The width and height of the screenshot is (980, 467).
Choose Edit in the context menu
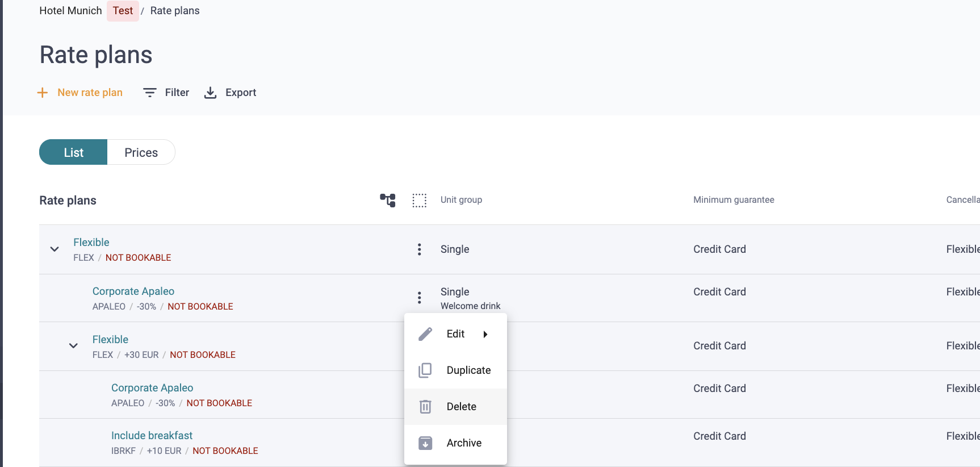455,334
